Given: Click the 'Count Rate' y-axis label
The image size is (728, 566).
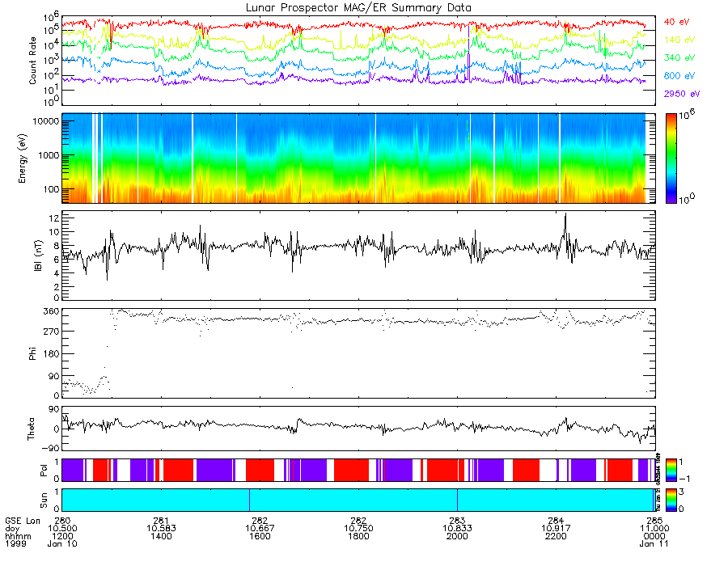Looking at the screenshot, I should [32, 61].
